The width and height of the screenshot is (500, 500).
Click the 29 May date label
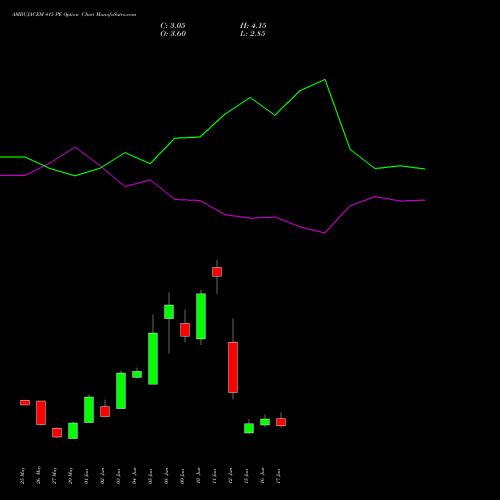(x=70, y=476)
